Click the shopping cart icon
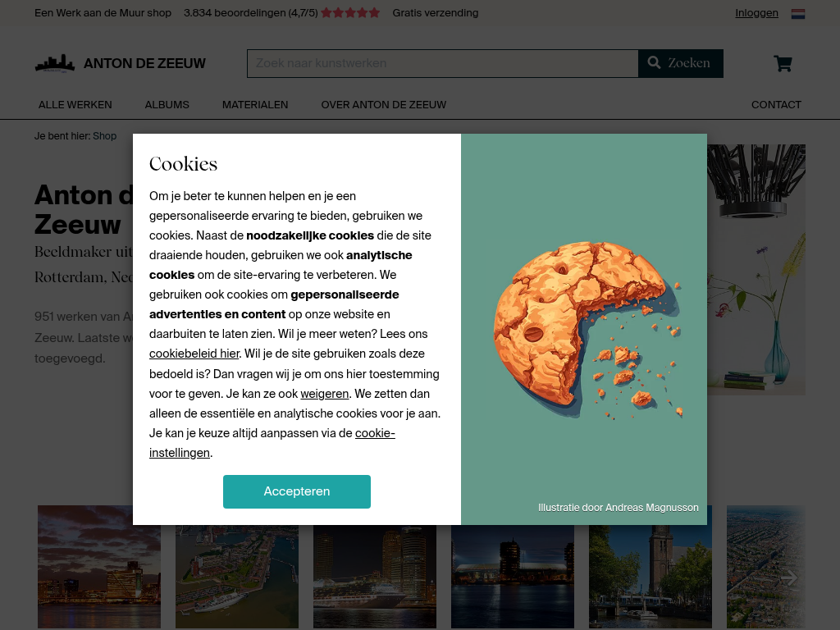The image size is (840, 630). coord(783,63)
